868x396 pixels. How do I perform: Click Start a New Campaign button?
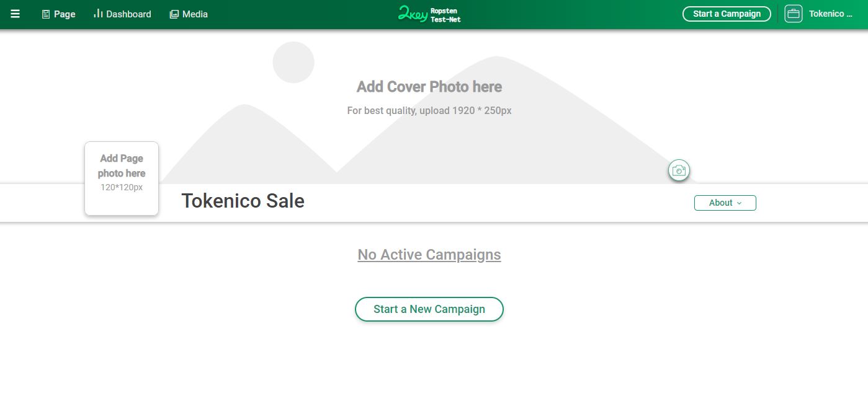[429, 309]
